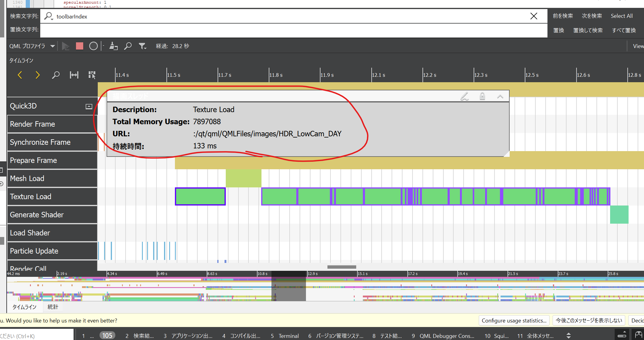The height and width of the screenshot is (340, 644).
Task: Select the Load Shader row label
Action: click(x=52, y=233)
